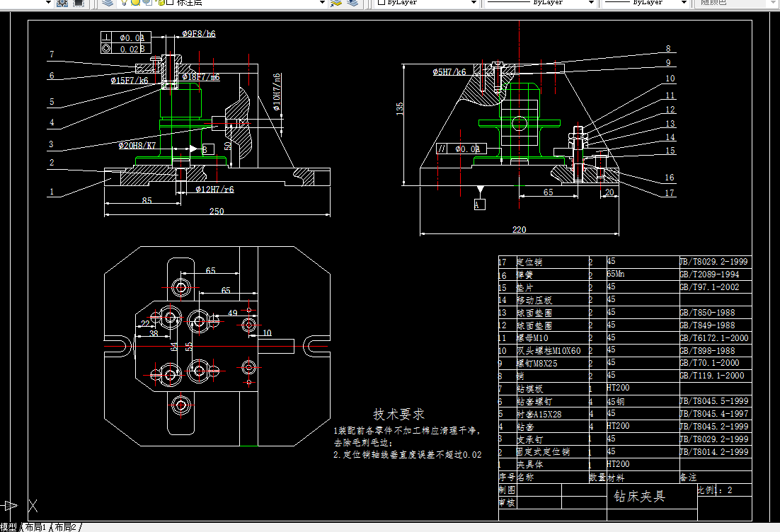The height and width of the screenshot is (532, 780).
Task: Switch to the 模型 tab
Action: point(8,527)
